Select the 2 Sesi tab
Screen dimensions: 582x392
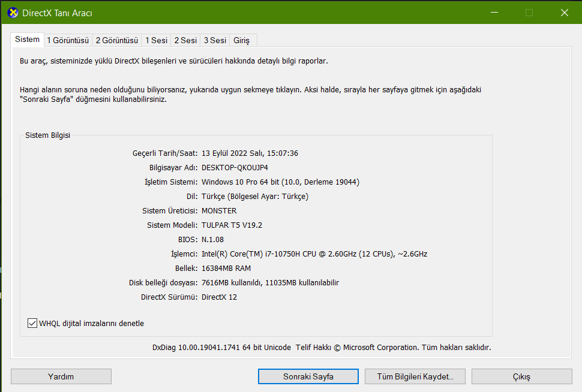point(185,40)
